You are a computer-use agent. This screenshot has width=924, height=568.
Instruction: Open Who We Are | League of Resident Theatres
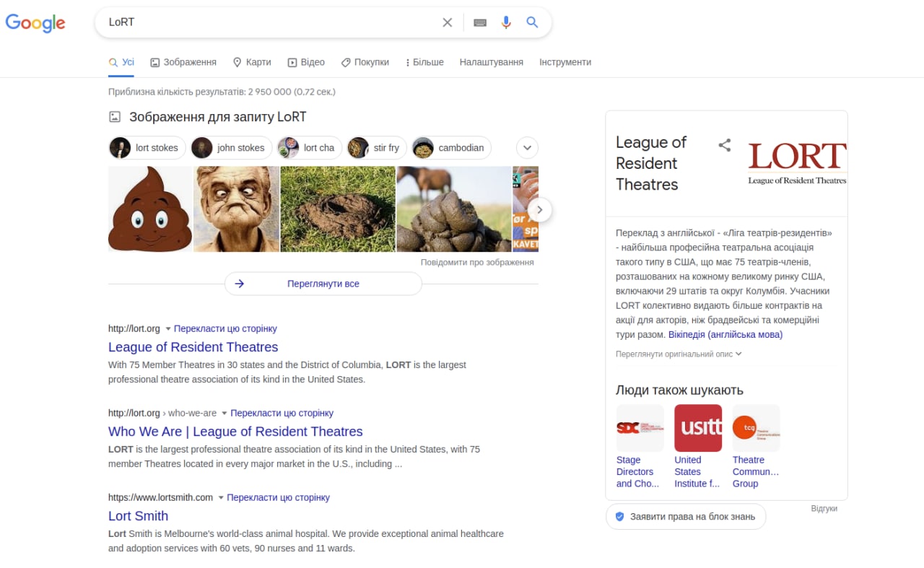(235, 432)
